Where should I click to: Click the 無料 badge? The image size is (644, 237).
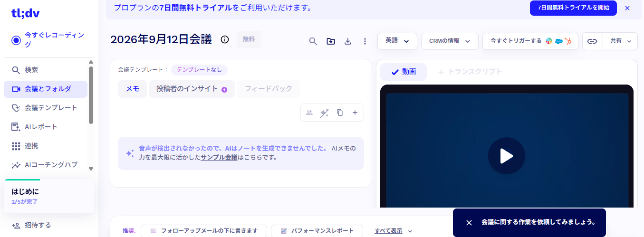[249, 39]
